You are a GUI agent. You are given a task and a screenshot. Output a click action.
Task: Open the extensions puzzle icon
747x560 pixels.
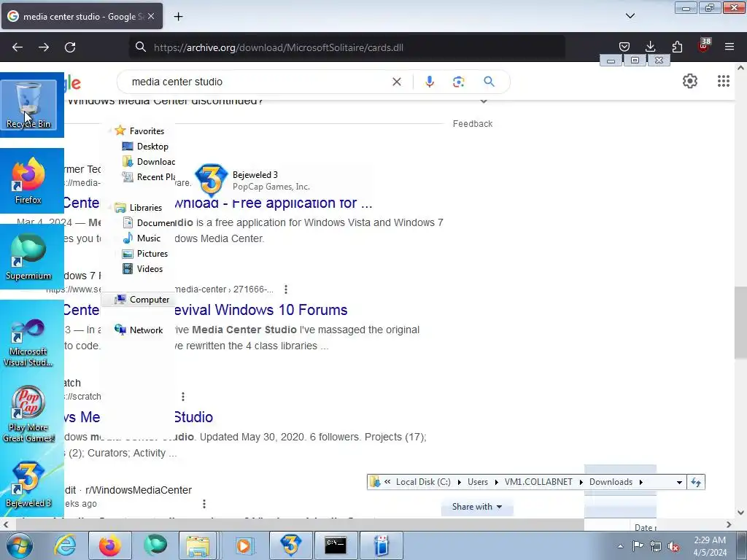pos(677,47)
